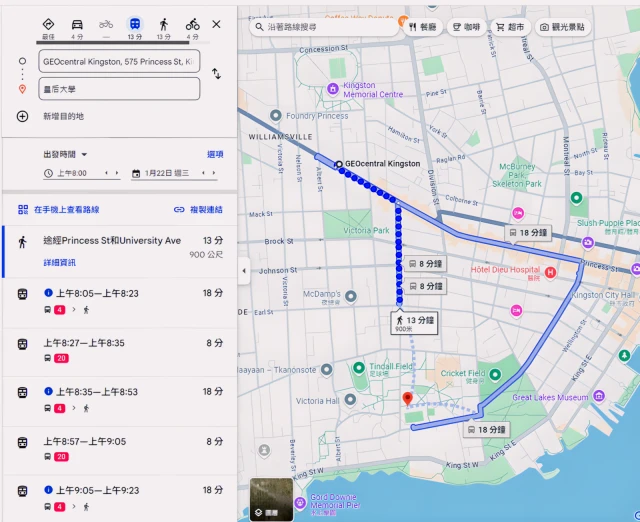640x522 pixels.
Task: Click the Victoria Hall pin
Action: tap(350, 400)
